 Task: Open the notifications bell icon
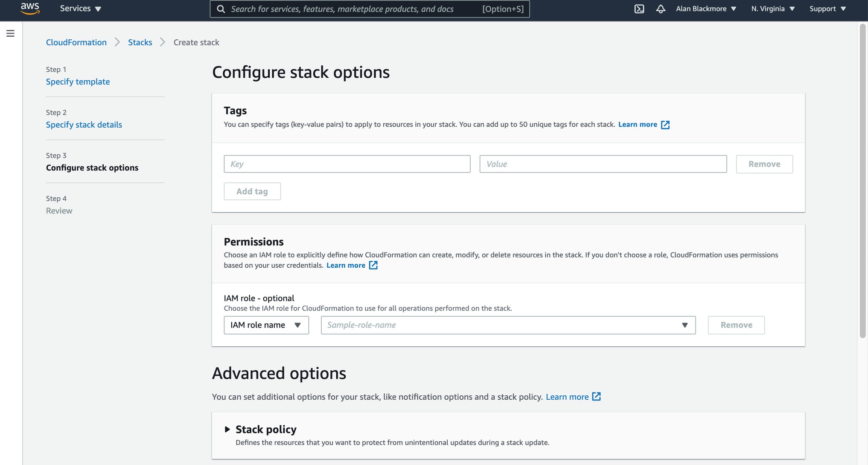[x=660, y=9]
